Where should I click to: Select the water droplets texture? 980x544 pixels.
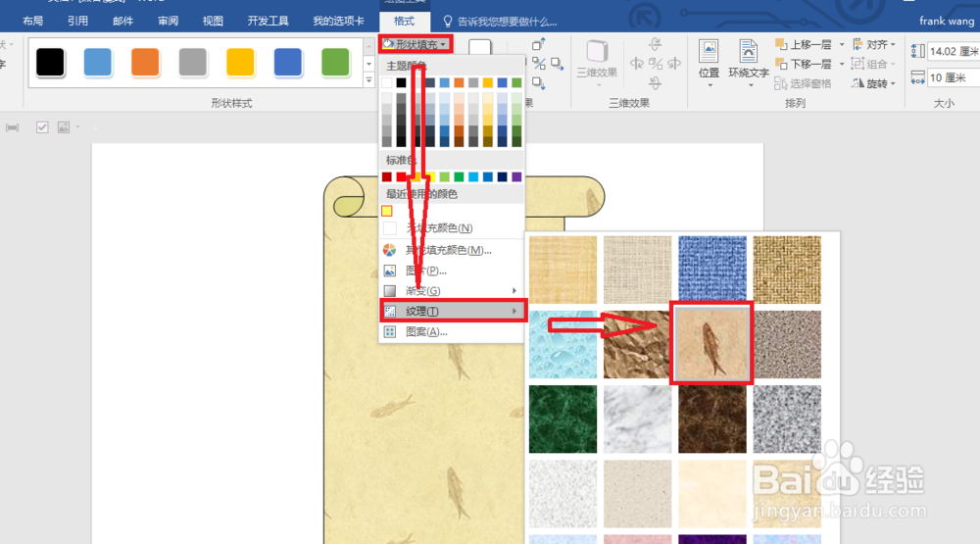(563, 345)
